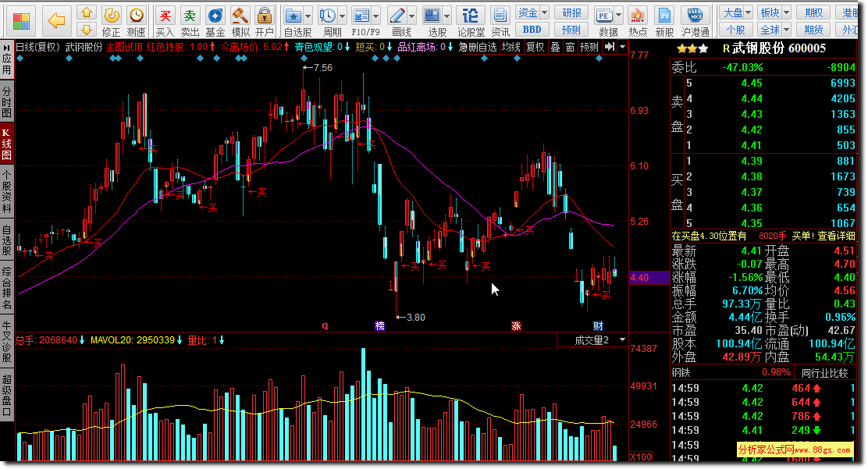
Task: Click the yellow down arrow button
Action: click(87, 30)
